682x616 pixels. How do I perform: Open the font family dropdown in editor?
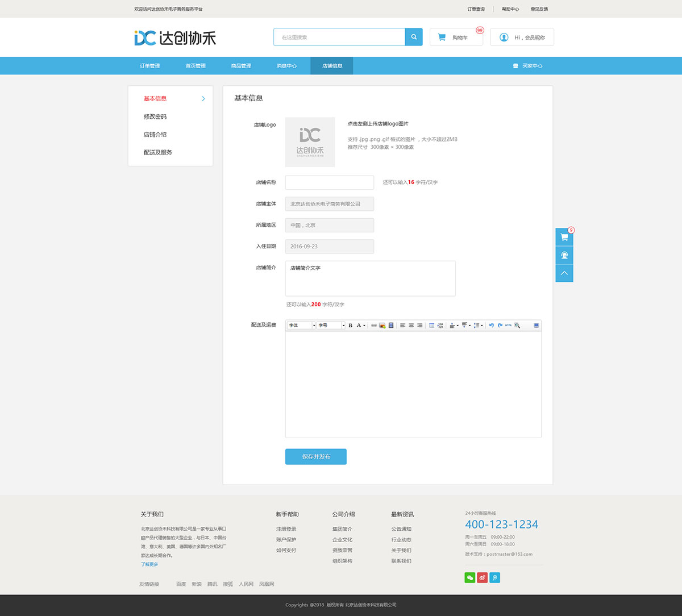coord(300,325)
